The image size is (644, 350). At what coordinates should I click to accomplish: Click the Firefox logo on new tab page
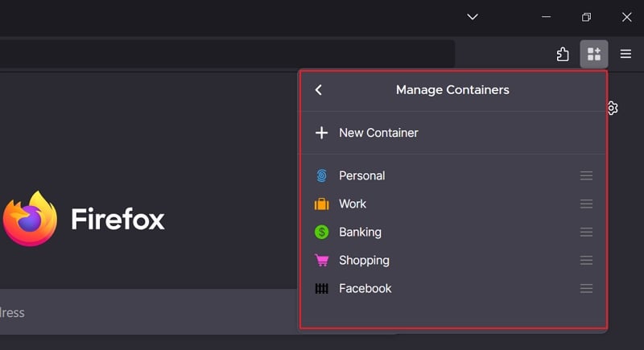click(x=30, y=219)
